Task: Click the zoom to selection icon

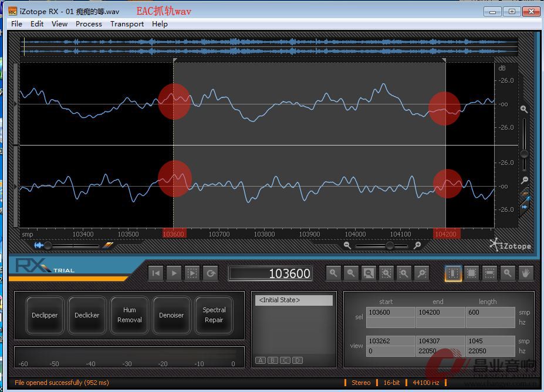Action: click(x=386, y=273)
